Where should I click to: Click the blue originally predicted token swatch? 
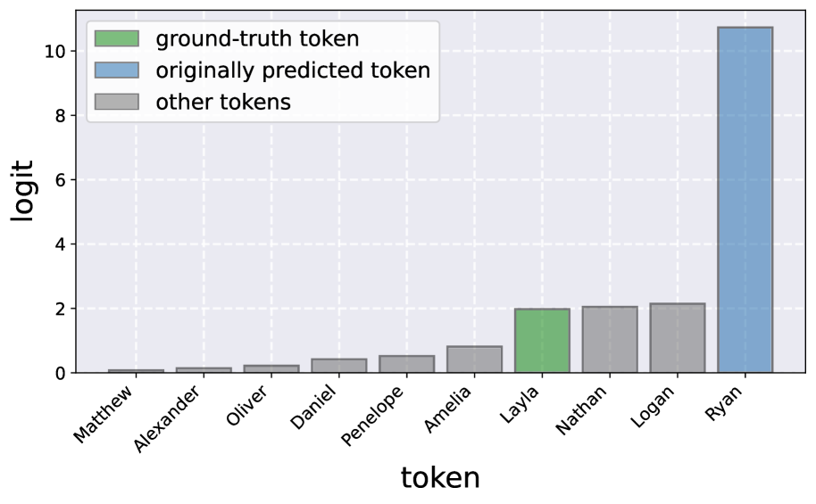click(113, 70)
